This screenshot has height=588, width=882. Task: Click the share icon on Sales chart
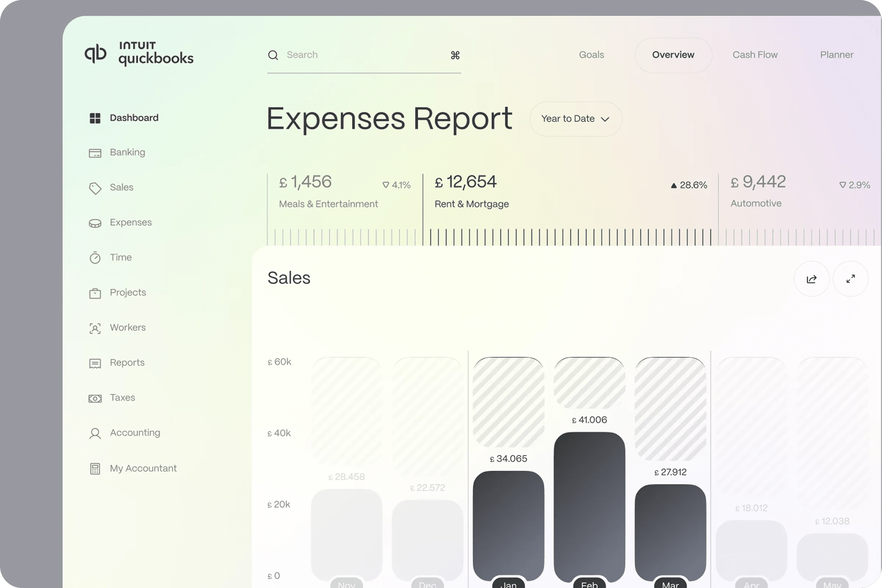click(811, 279)
